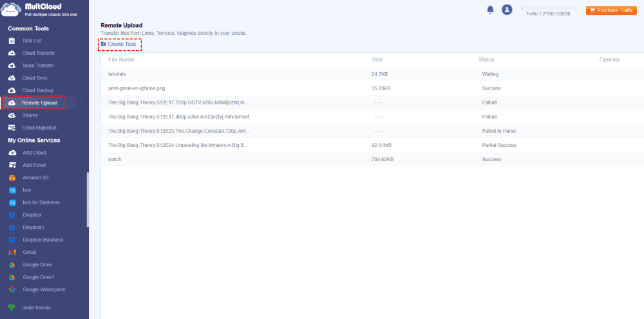644x319 pixels.
Task: Select the 'tutorials' file row
Action: 372,74
